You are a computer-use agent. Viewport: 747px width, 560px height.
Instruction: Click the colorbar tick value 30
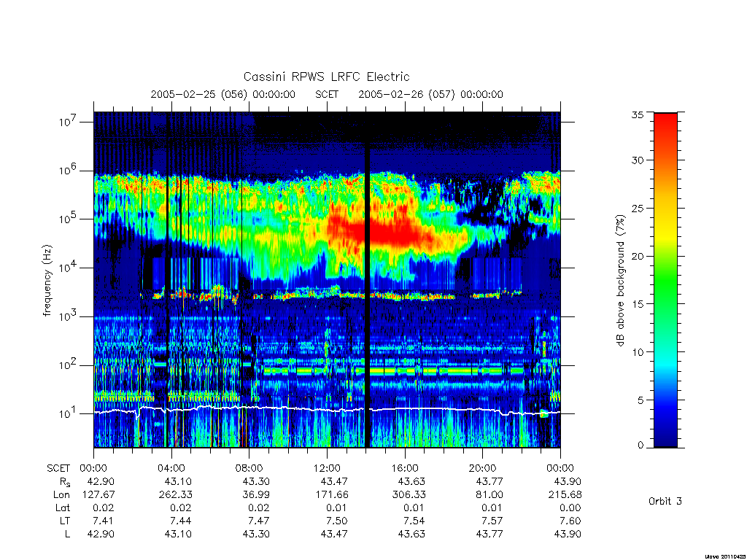638,160
